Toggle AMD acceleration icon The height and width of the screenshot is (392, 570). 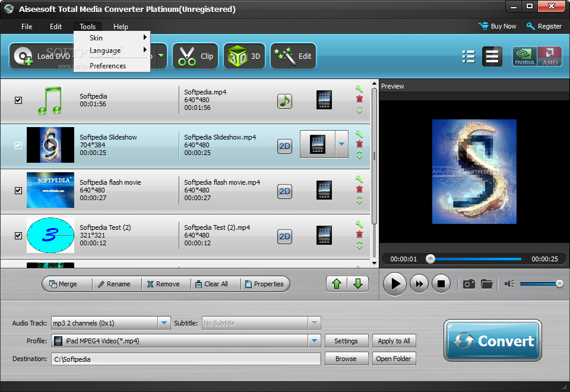pyautogui.click(x=549, y=56)
